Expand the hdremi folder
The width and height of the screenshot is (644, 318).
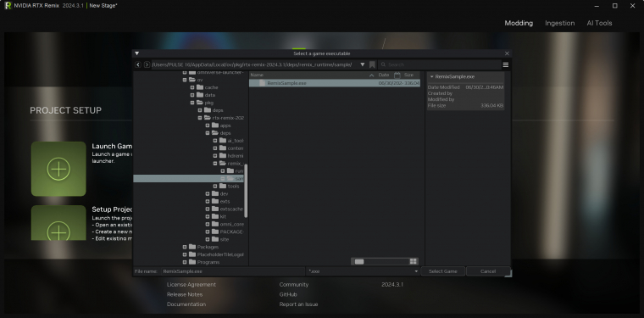click(215, 156)
